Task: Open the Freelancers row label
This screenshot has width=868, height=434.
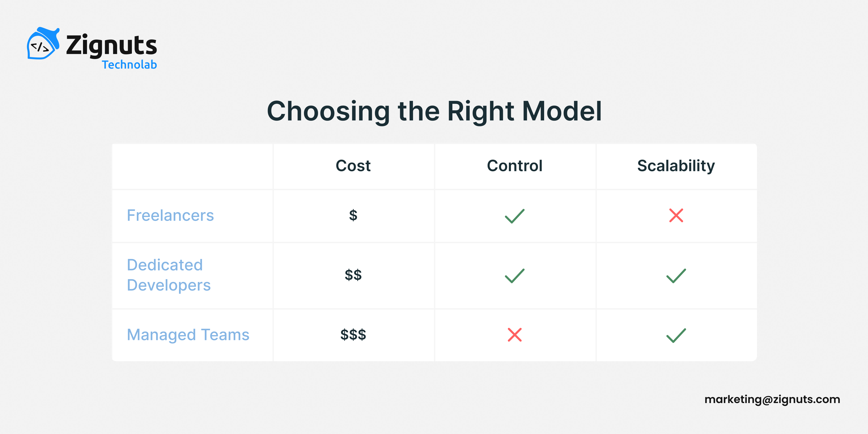Action: click(x=170, y=215)
